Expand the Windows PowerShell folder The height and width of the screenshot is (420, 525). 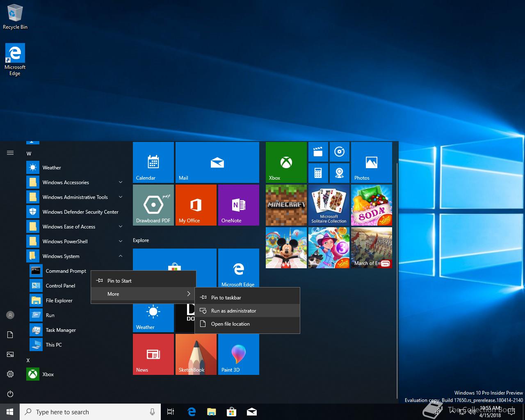pyautogui.click(x=75, y=242)
